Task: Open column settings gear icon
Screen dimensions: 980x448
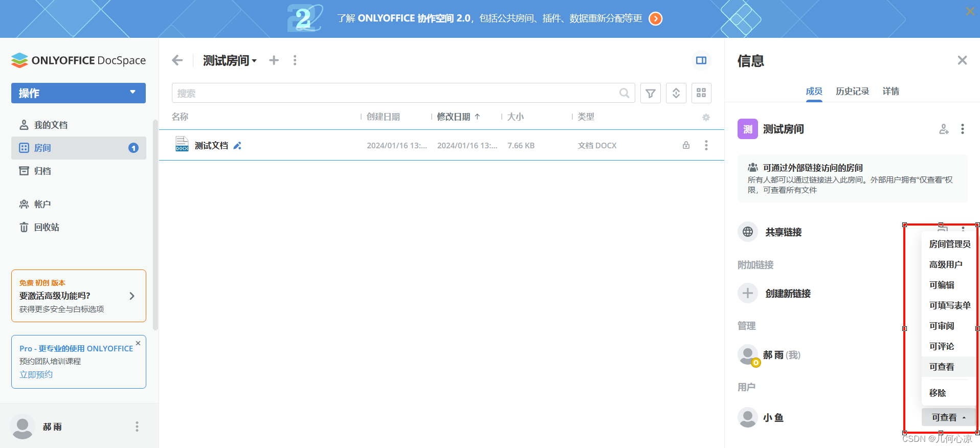Action: coord(706,117)
